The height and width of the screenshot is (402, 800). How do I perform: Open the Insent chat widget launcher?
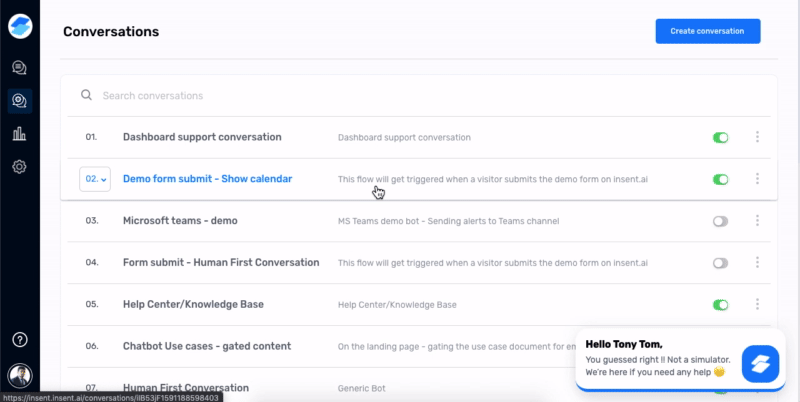pos(760,364)
